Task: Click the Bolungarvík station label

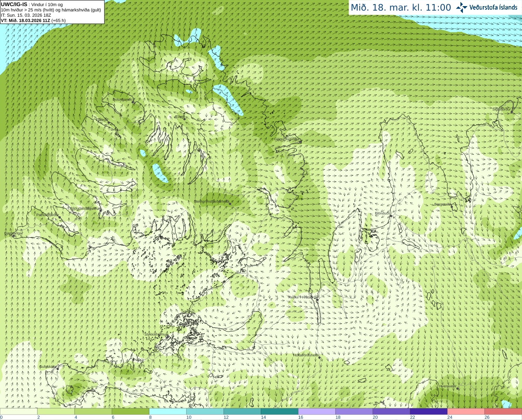Action: (122, 99)
